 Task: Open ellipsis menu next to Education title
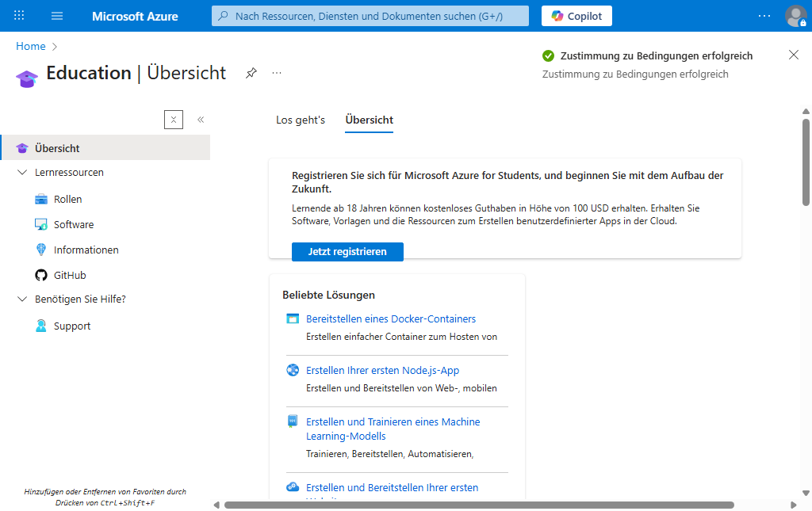(277, 73)
